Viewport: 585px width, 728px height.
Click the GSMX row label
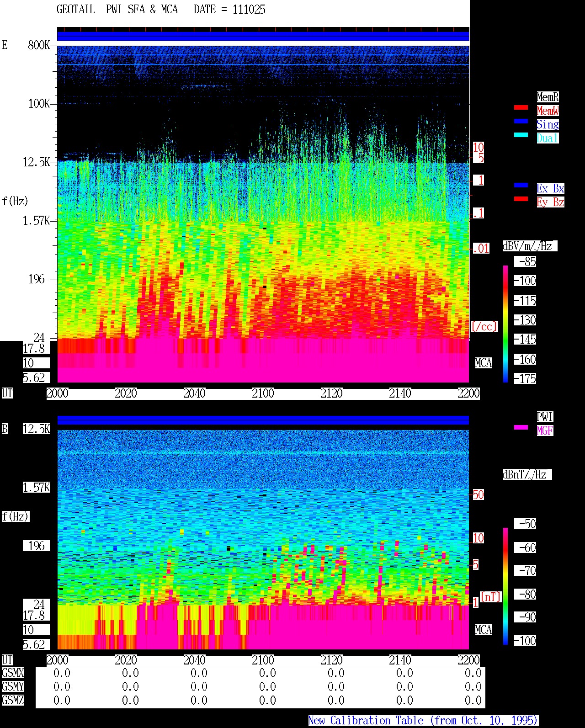[x=13, y=673]
